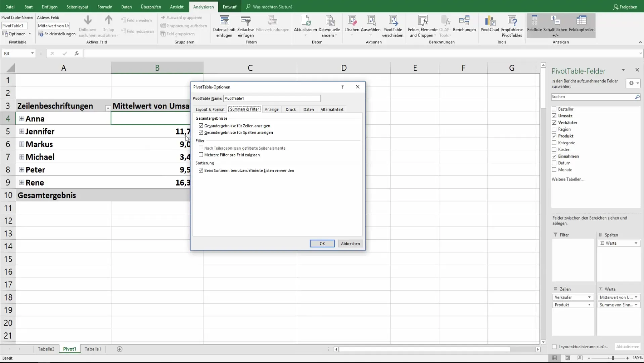This screenshot has width=644, height=363.
Task: Switch to Tabelle1 sheet
Action: pyautogui.click(x=93, y=349)
